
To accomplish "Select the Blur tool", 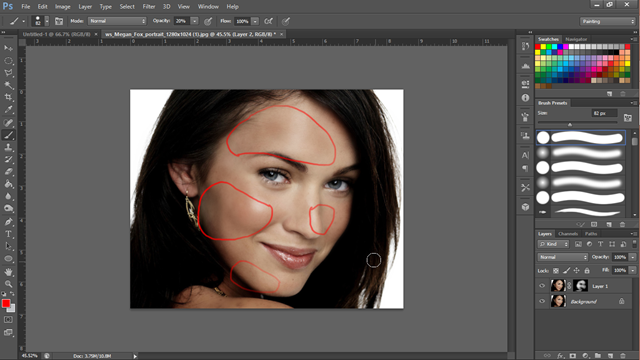I will pos(8,196).
